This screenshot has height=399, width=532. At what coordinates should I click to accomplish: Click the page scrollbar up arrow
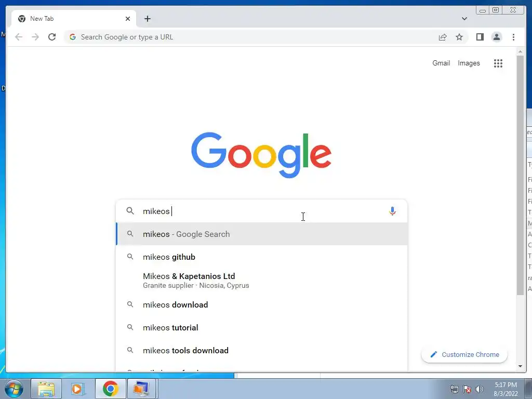pyautogui.click(x=520, y=51)
